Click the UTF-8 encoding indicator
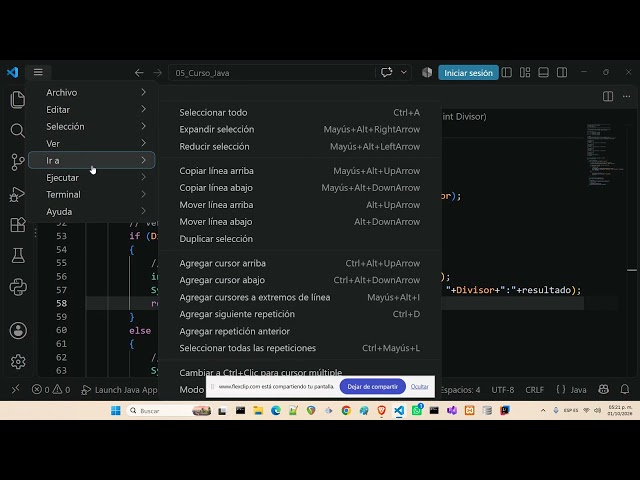The image size is (640, 480). coord(502,390)
